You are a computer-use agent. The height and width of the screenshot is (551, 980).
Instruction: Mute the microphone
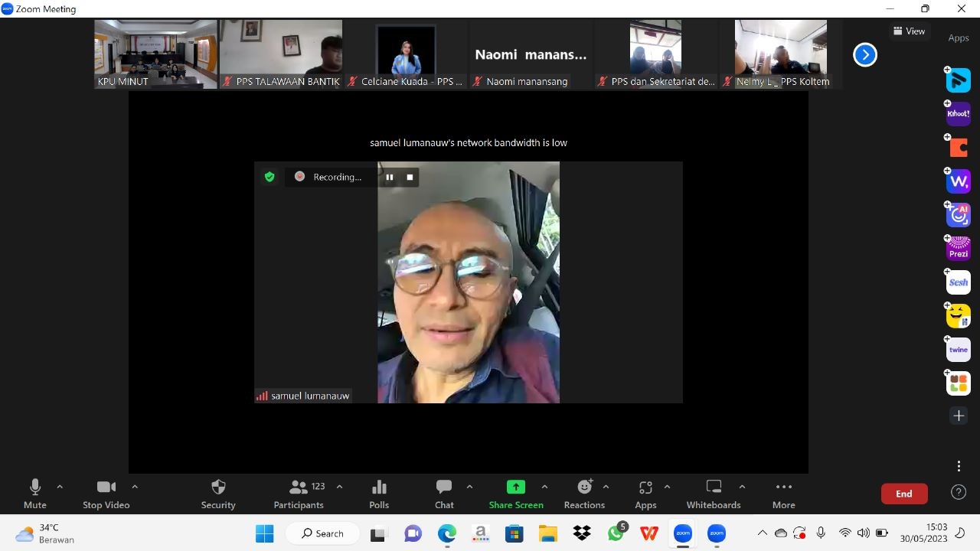[x=35, y=494]
